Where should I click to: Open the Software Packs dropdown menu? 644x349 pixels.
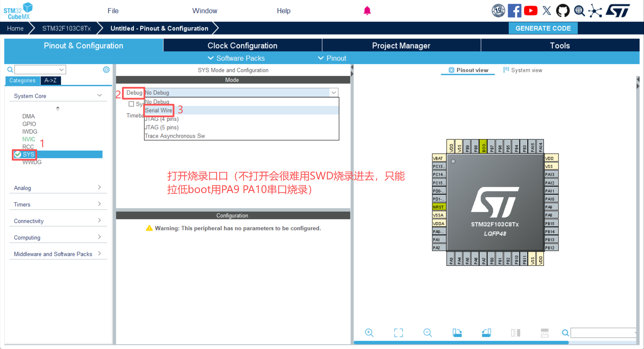tap(236, 58)
